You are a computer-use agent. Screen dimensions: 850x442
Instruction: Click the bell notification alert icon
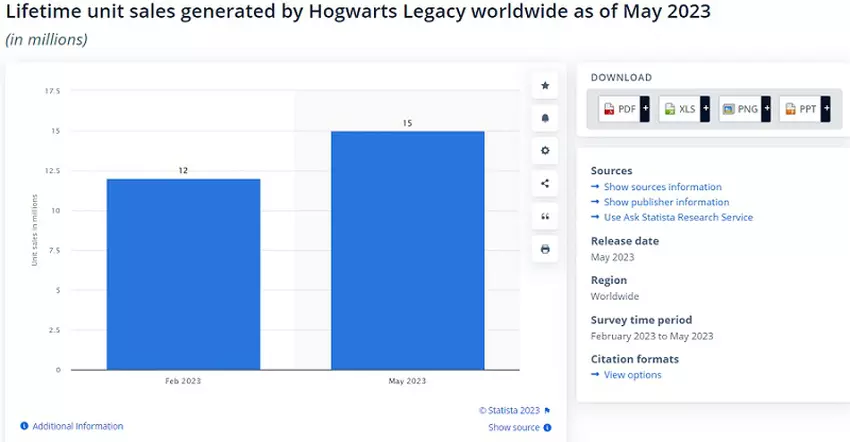(545, 118)
